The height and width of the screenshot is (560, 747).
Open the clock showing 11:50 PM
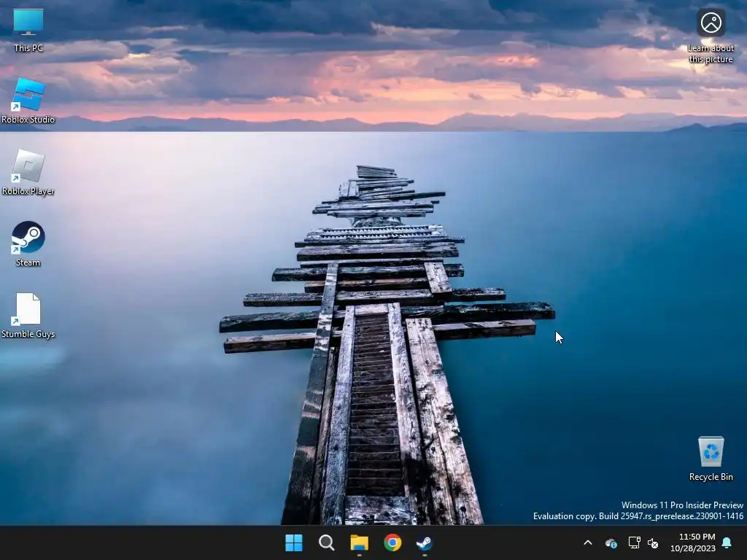[x=693, y=542]
